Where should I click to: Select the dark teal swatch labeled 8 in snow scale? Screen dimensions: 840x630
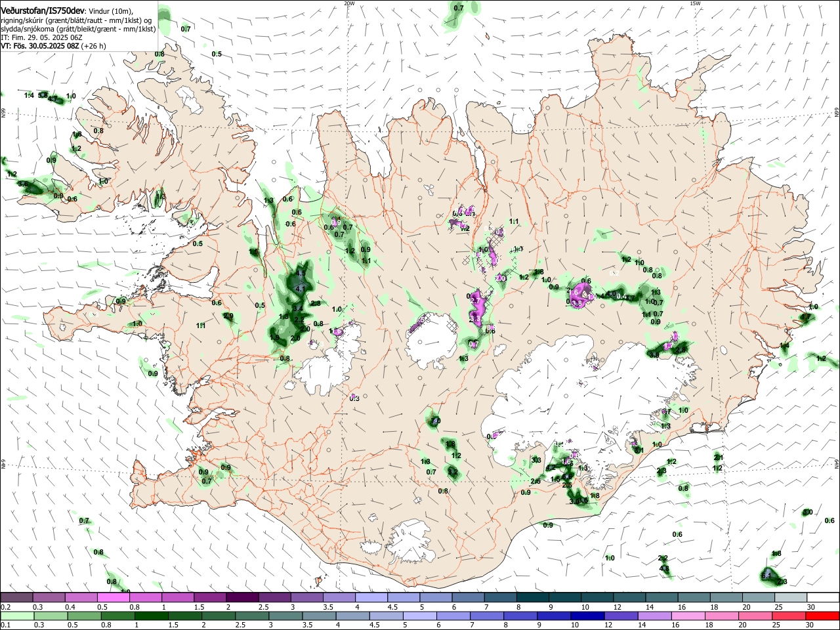532,598
